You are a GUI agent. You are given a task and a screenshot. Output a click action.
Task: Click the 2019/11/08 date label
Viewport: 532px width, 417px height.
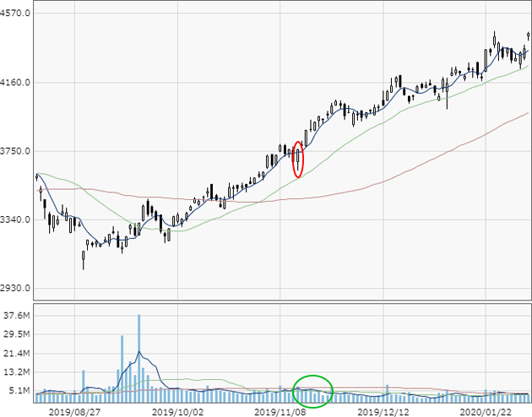point(280,412)
